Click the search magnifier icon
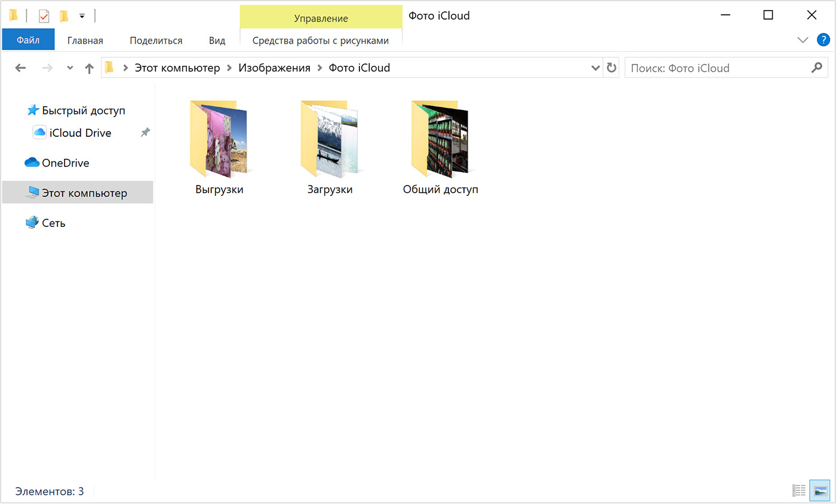The height and width of the screenshot is (504, 836). (x=817, y=67)
